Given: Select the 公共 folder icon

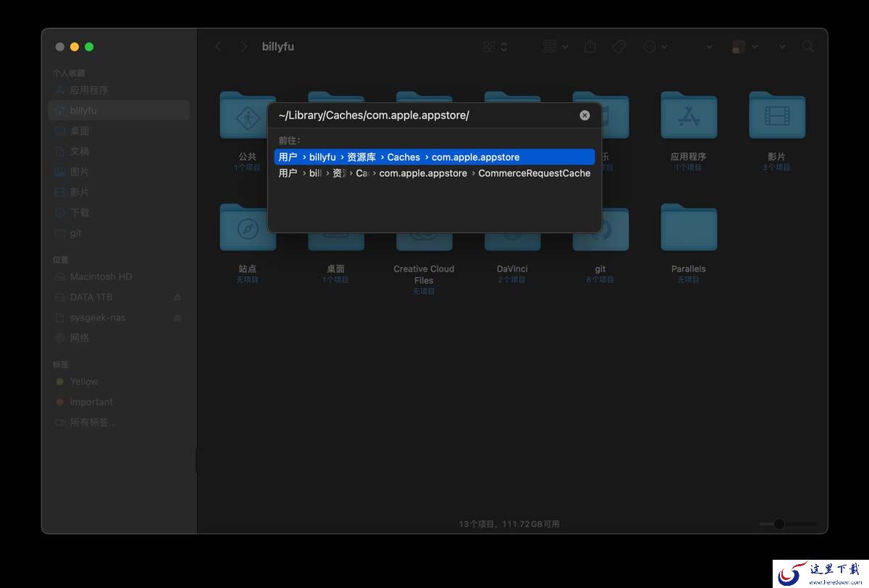Looking at the screenshot, I should pyautogui.click(x=248, y=116).
